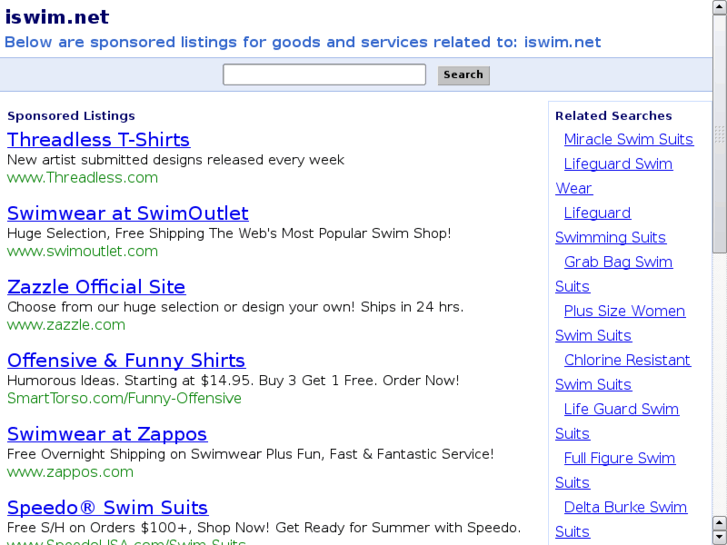Select Grab Bag Swim Suits search
The width and height of the screenshot is (727, 545).
tap(618, 262)
